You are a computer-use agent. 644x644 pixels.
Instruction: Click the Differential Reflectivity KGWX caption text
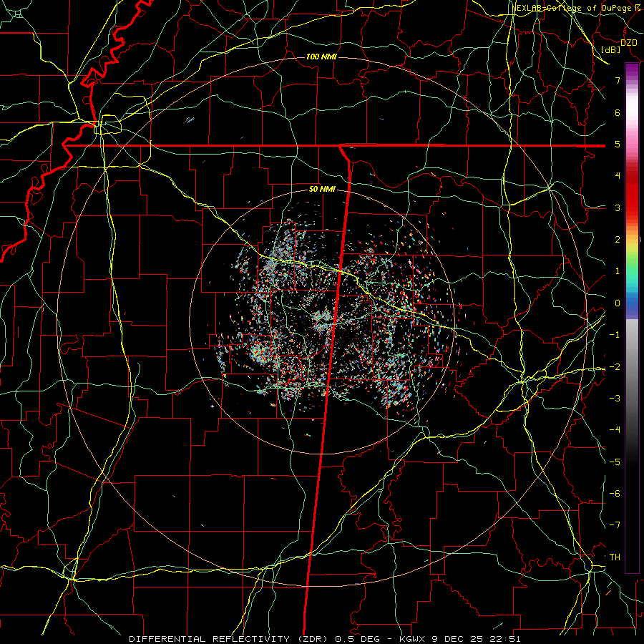(x=324, y=639)
